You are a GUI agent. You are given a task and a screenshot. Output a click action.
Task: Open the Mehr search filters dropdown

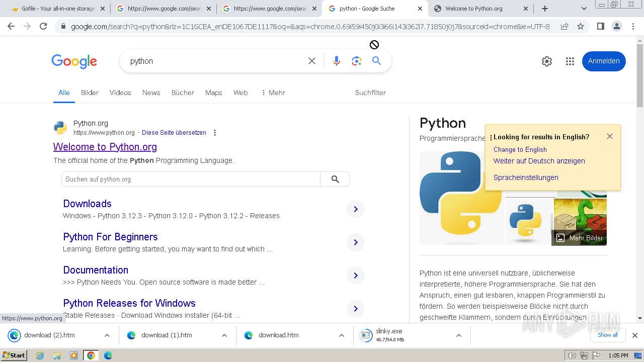(x=273, y=93)
